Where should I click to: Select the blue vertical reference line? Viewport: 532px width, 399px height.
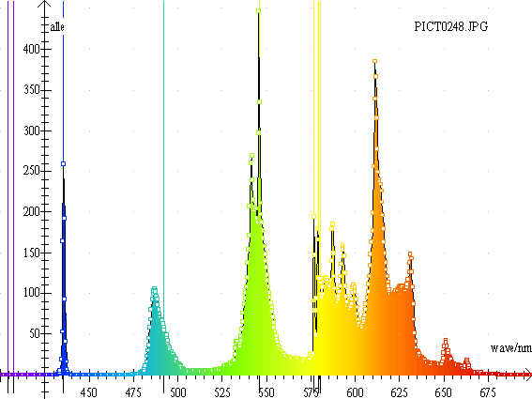63,82
